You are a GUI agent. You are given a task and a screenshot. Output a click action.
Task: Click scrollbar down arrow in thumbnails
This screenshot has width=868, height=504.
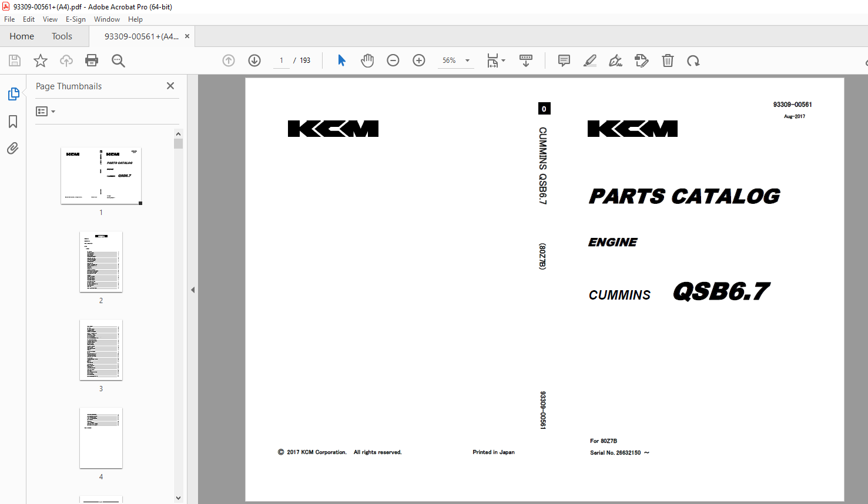[179, 498]
